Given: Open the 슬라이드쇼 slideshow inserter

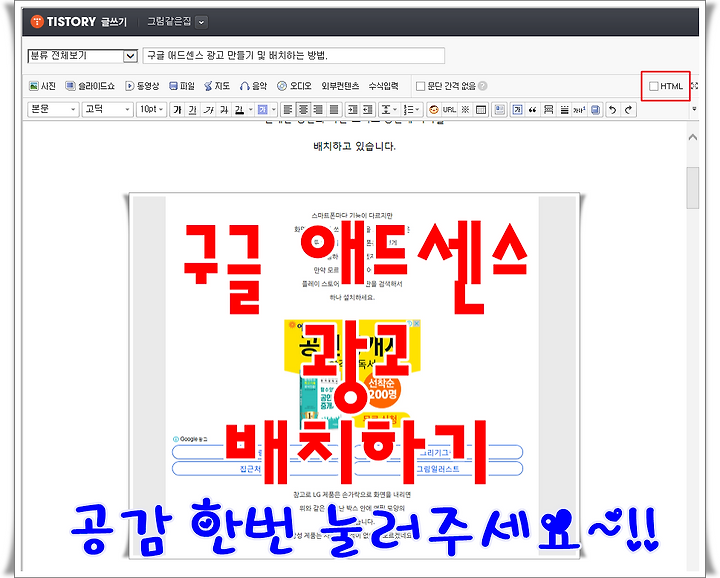Looking at the screenshot, I should [90, 86].
